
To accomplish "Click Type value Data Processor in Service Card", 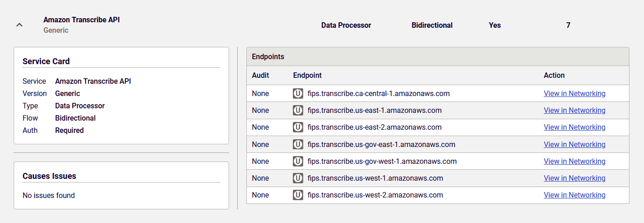I will pos(80,106).
